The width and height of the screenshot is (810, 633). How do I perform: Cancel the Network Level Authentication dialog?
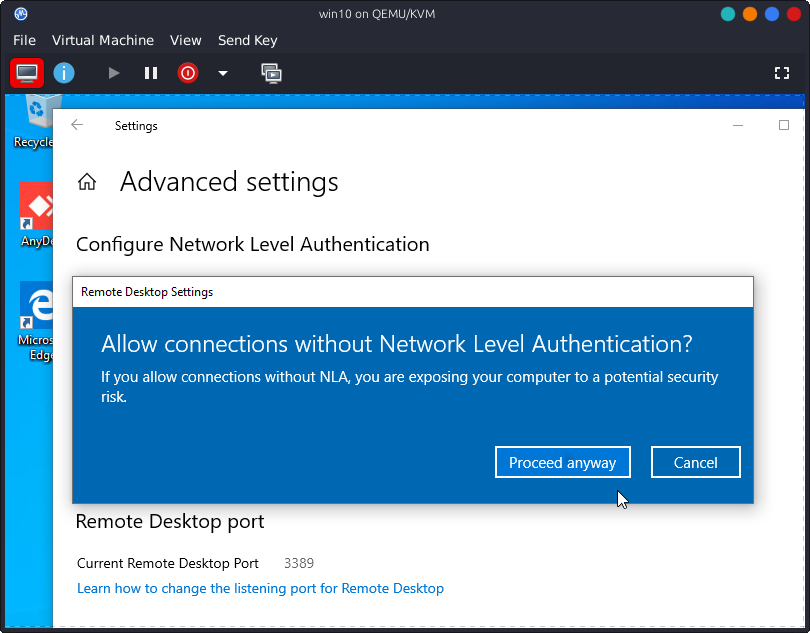point(695,462)
